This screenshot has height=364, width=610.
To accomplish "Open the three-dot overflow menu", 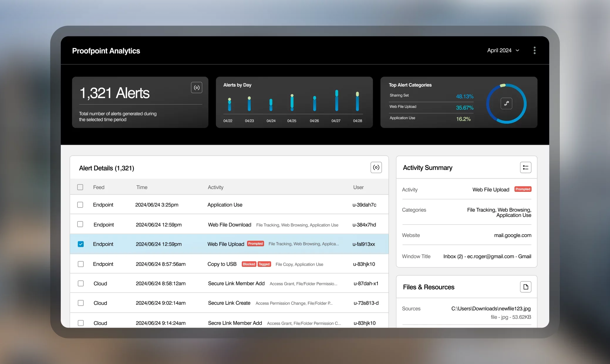I will (534, 50).
